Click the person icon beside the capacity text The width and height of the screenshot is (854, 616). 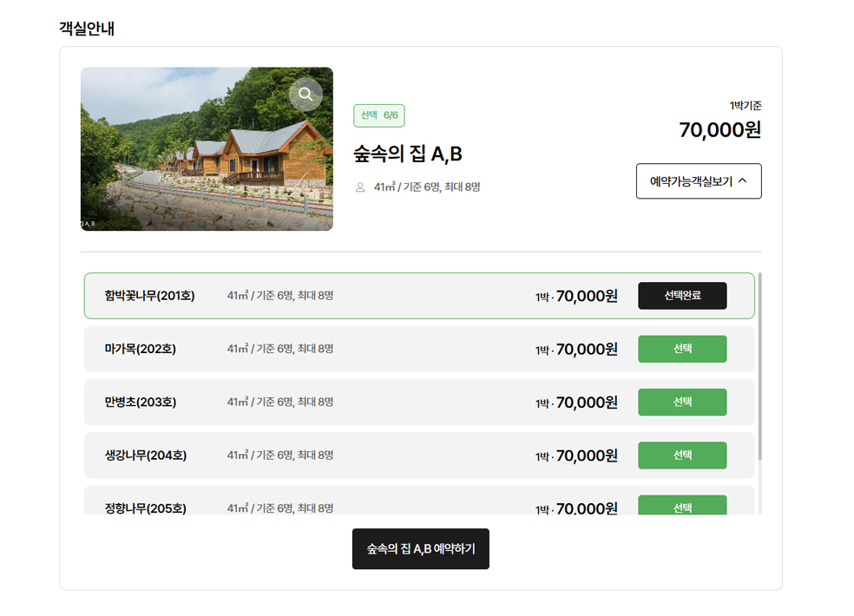360,187
